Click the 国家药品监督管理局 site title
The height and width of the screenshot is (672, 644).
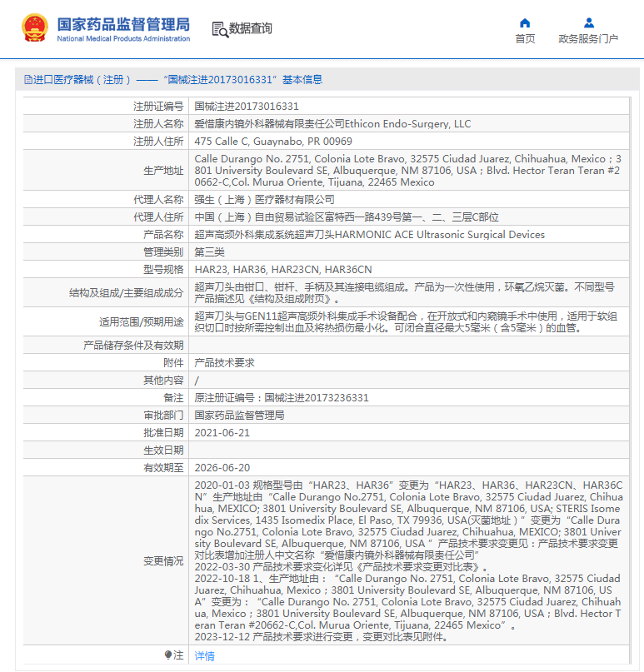point(123,24)
